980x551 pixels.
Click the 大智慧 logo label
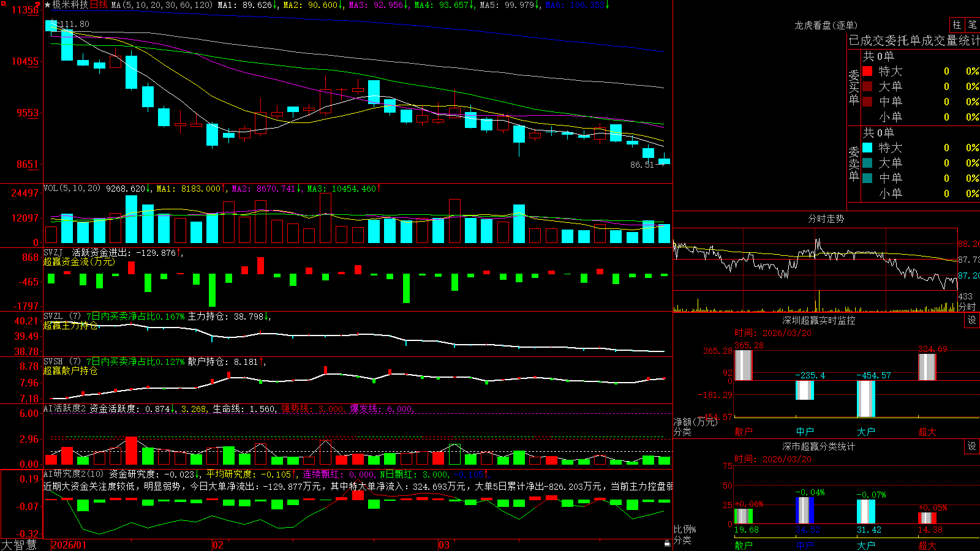coord(19,545)
